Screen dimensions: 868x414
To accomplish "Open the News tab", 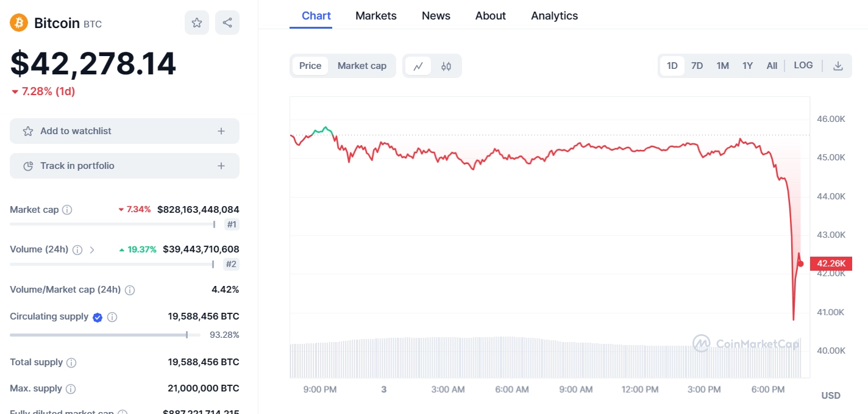I will coord(436,16).
